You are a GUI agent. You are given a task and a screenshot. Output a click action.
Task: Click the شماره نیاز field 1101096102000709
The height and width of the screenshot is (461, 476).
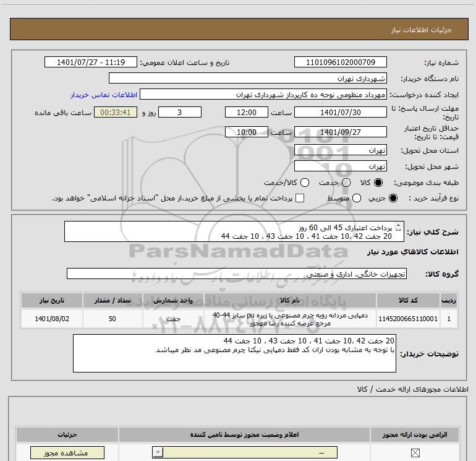click(340, 62)
